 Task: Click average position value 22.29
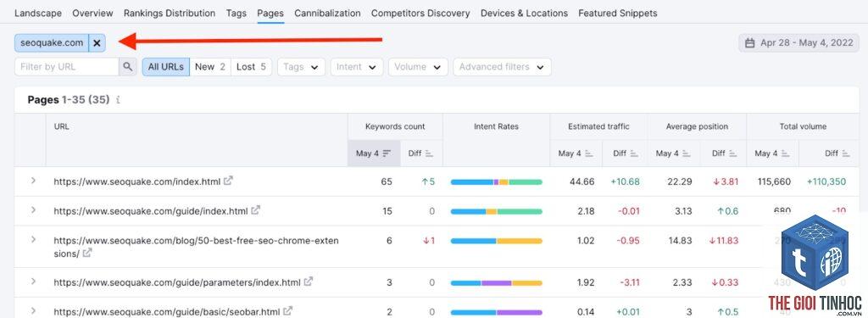(x=680, y=181)
